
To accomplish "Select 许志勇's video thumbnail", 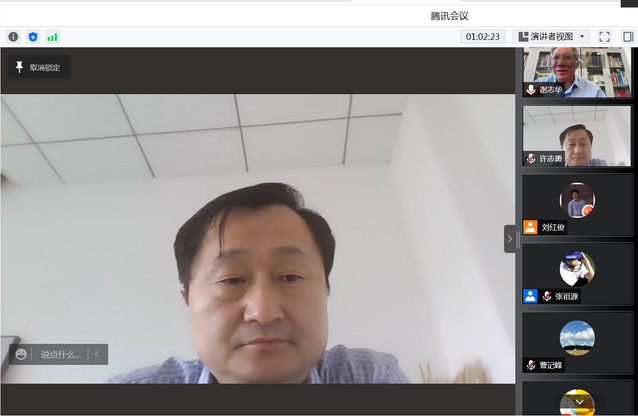I will click(577, 136).
